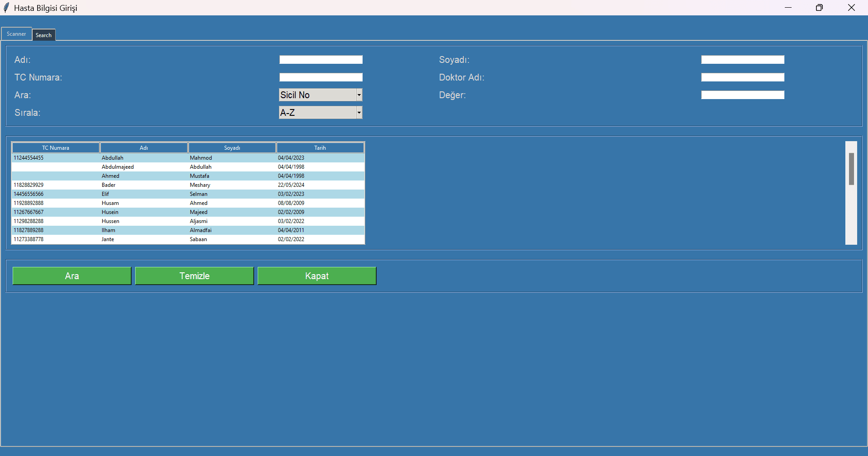This screenshot has height=456, width=868.
Task: Select the row for Bader Meshary
Action: click(181, 185)
